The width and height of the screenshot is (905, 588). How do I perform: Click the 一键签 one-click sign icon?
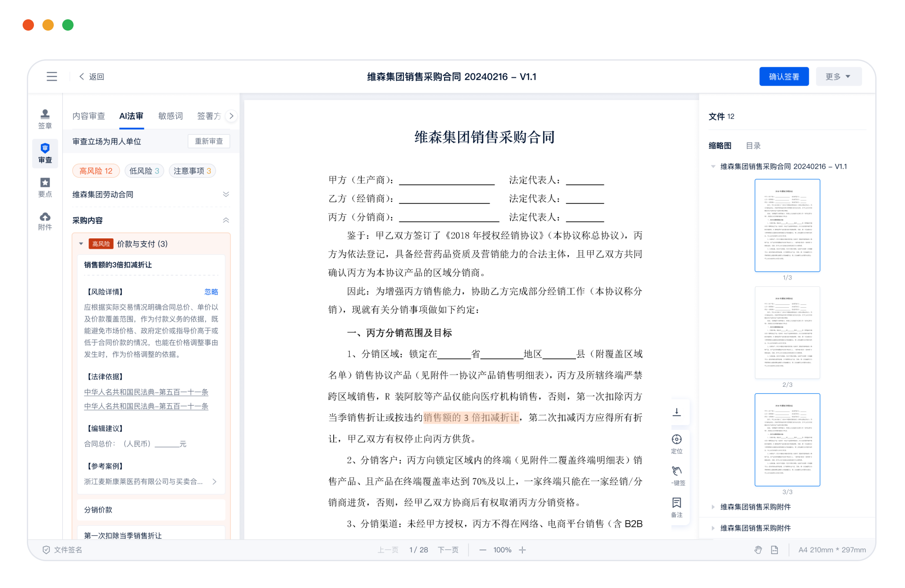[677, 474]
